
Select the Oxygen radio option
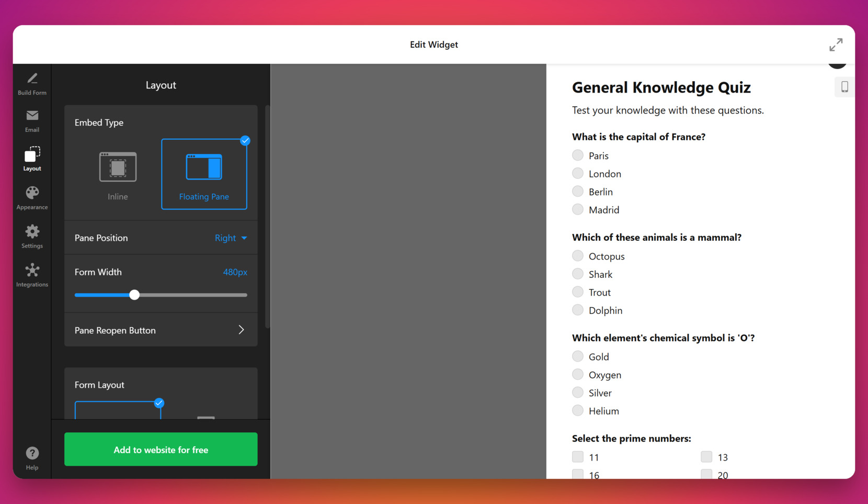578,375
